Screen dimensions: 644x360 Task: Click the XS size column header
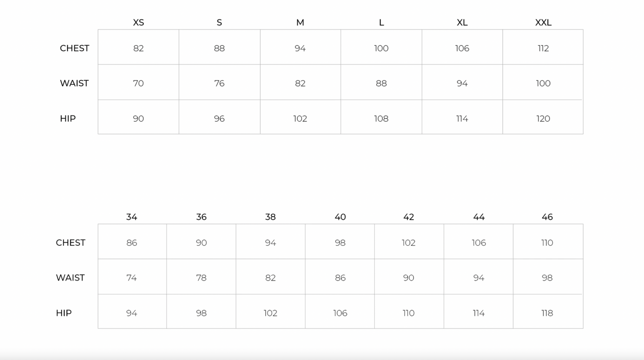(x=138, y=22)
